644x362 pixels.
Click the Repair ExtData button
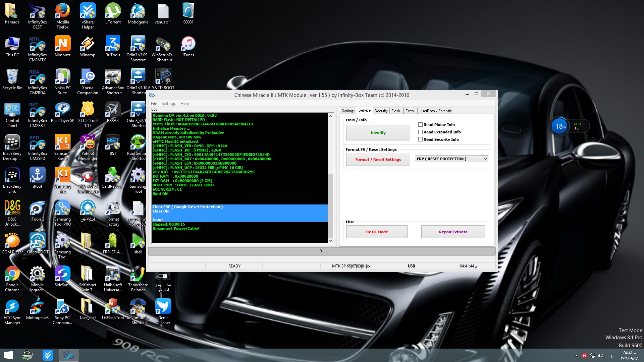coord(453,232)
